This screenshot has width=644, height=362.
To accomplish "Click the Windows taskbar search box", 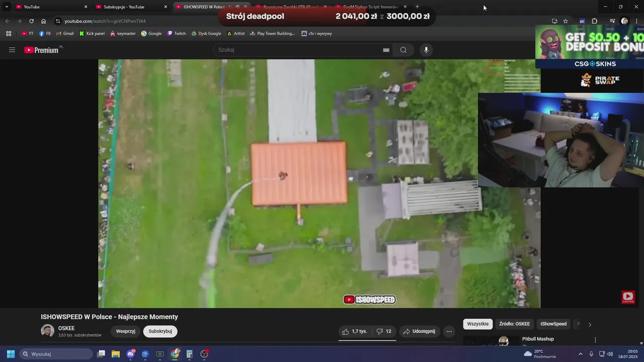I will (x=56, y=354).
